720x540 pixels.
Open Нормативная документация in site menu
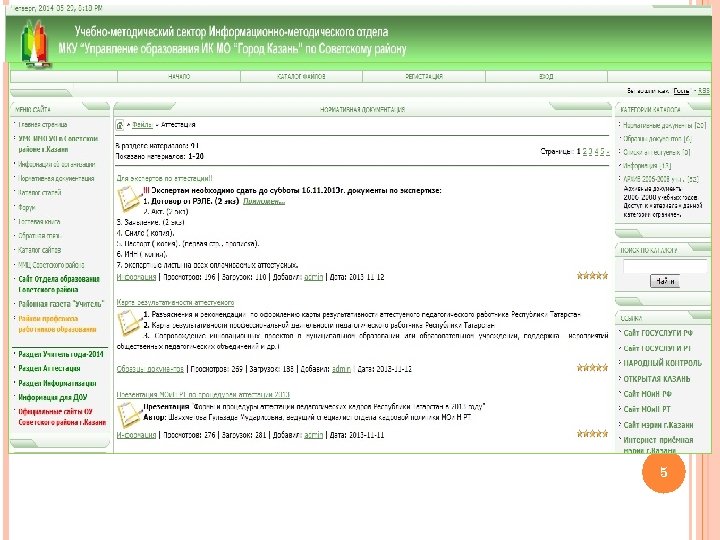coord(56,179)
